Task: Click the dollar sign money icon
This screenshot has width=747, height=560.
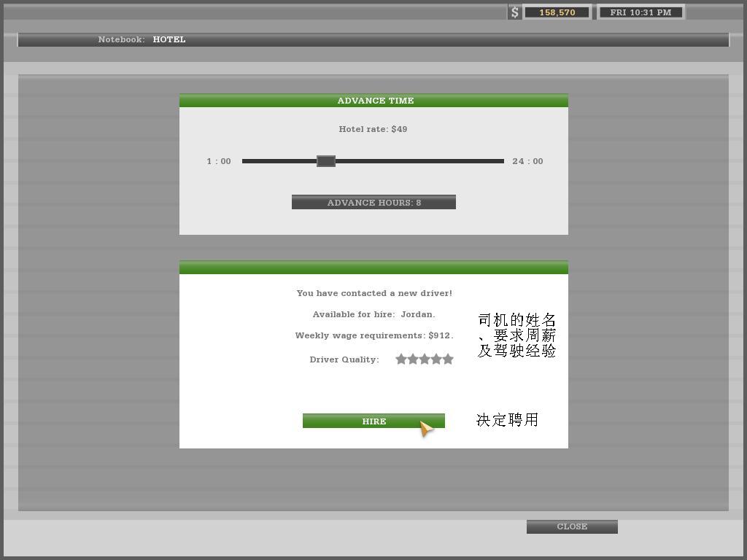Action: click(x=514, y=12)
